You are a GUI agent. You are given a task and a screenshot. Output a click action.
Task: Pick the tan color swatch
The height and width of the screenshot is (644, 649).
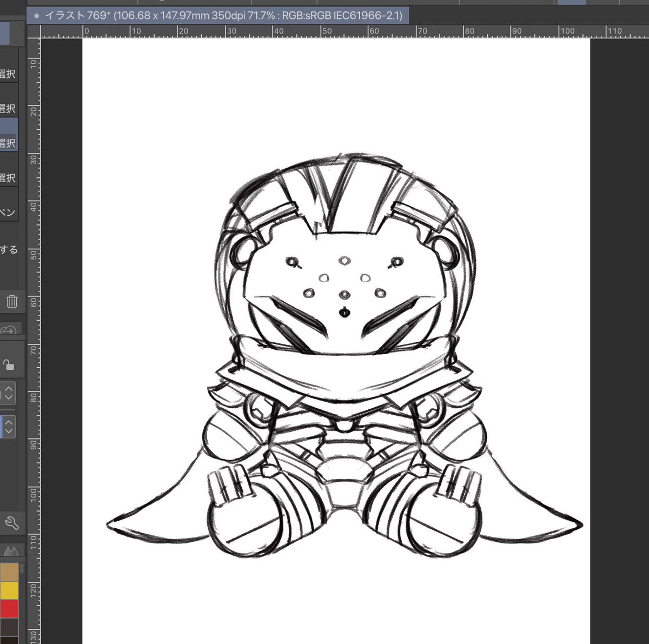pyautogui.click(x=9, y=573)
